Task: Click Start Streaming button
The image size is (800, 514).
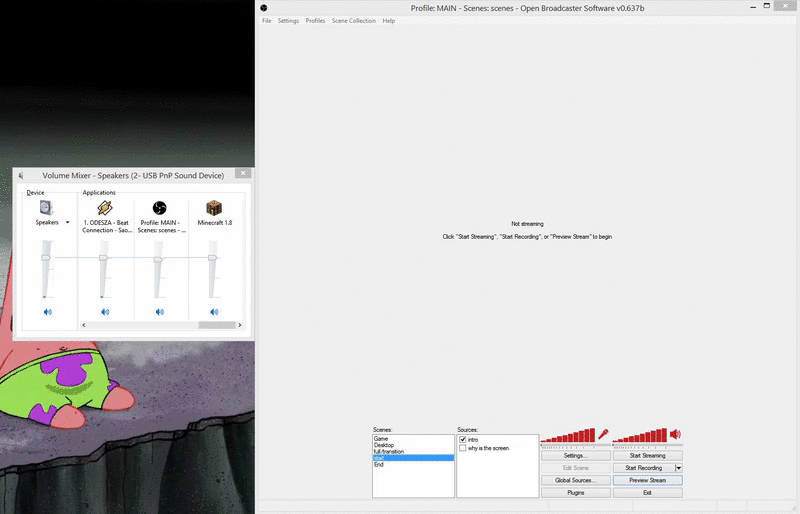Action: coord(647,455)
